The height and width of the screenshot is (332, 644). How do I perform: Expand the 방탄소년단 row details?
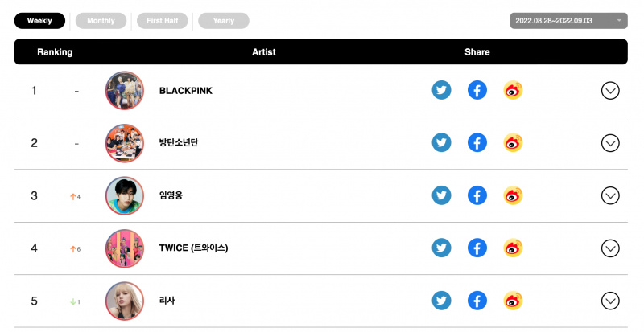[x=610, y=143]
